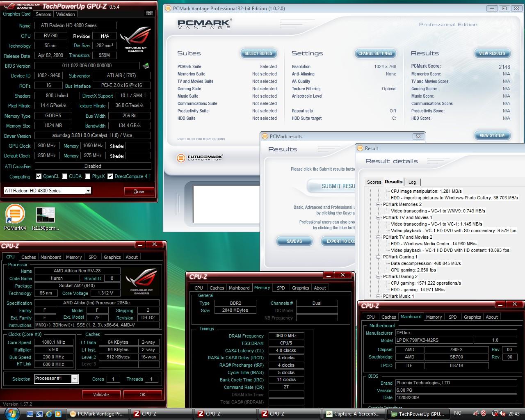Image resolution: width=525 pixels, height=420 pixels.
Task: Click the red security shield tray icon
Action: point(484,413)
